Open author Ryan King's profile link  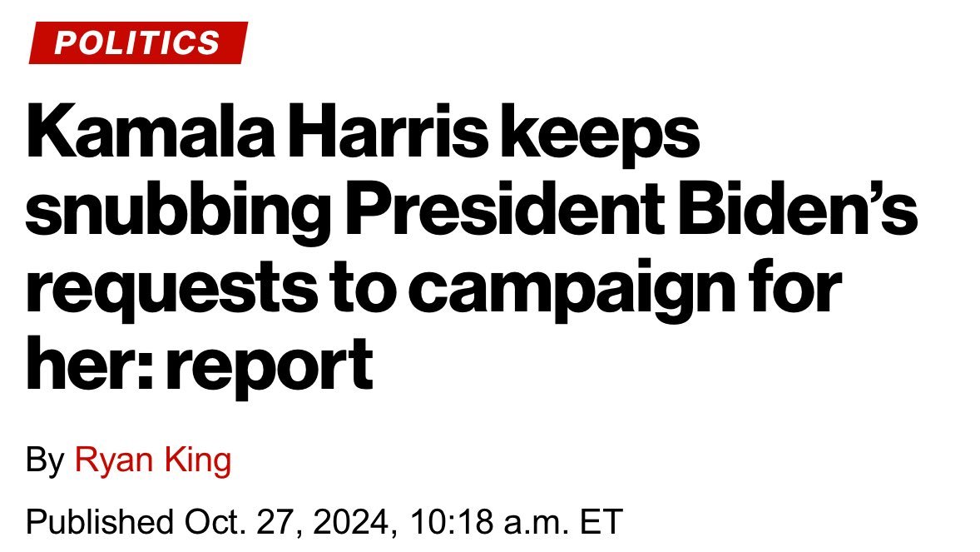tap(153, 460)
